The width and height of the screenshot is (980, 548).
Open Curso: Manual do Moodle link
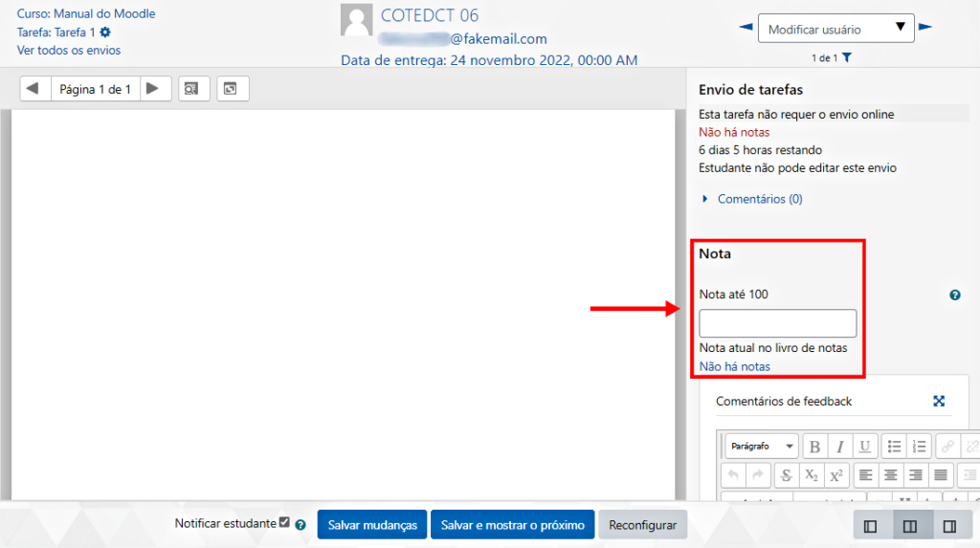(85, 13)
